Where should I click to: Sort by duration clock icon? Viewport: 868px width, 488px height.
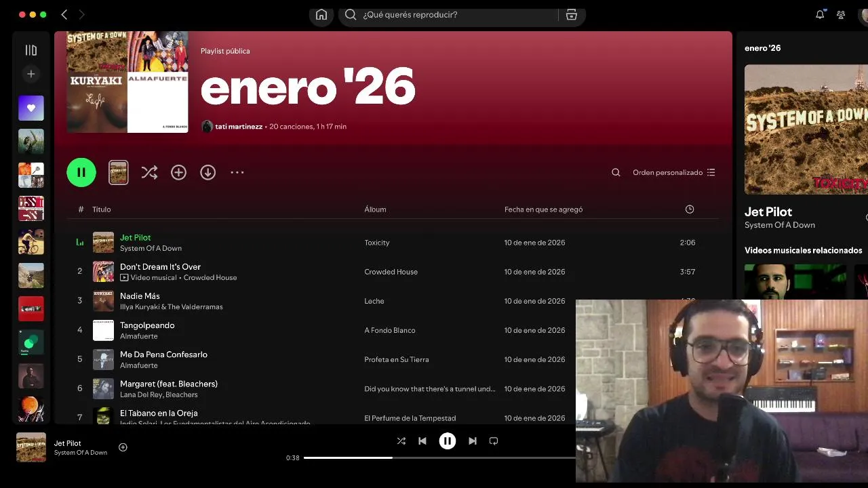(x=690, y=209)
